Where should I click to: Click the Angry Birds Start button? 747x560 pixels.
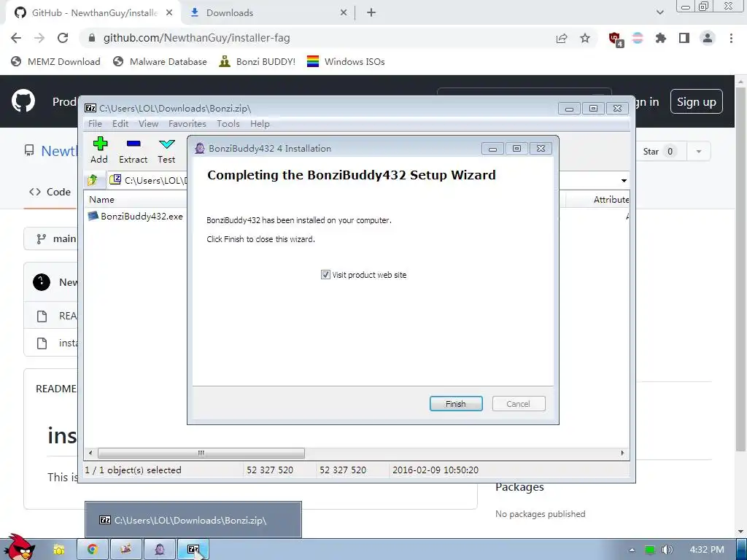coord(19,547)
